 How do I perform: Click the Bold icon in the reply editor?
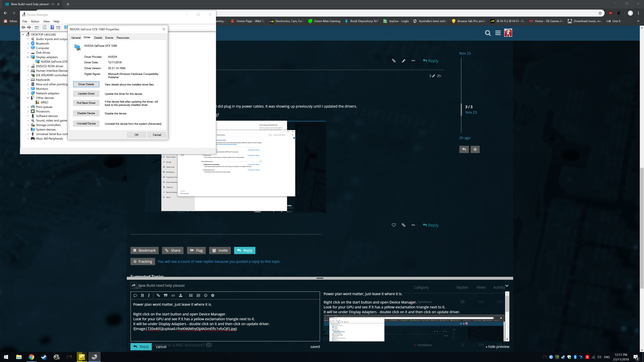(x=142, y=295)
